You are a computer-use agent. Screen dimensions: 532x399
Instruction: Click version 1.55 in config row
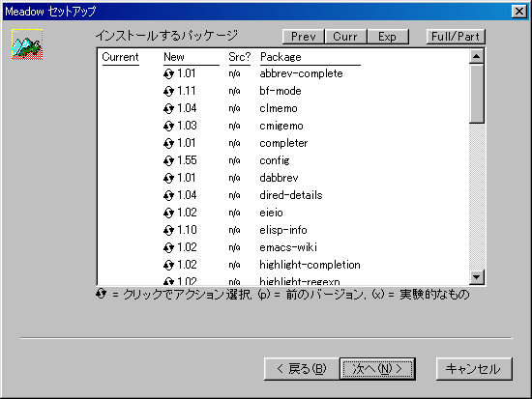point(187,160)
